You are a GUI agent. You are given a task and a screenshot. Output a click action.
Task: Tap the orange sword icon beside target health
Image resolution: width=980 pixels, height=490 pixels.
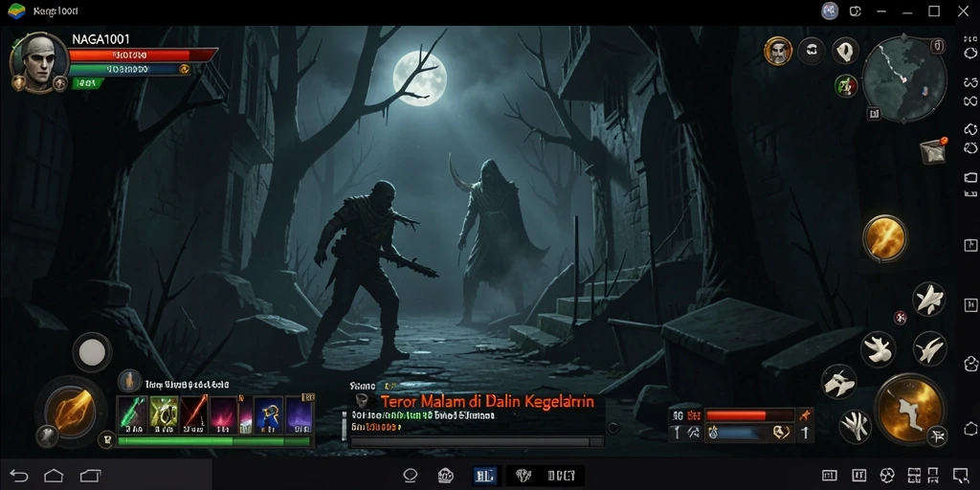805,415
